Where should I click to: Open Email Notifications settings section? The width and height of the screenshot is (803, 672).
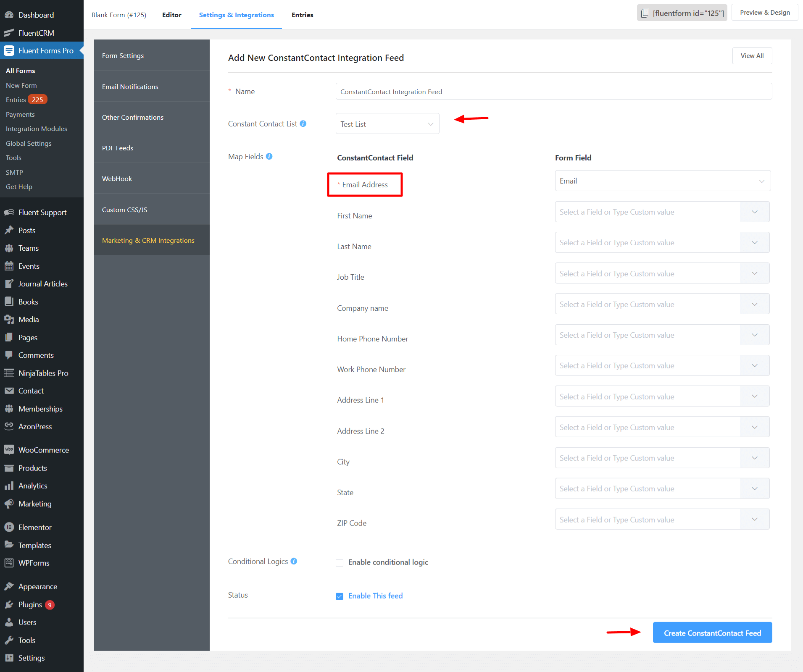[x=130, y=87]
